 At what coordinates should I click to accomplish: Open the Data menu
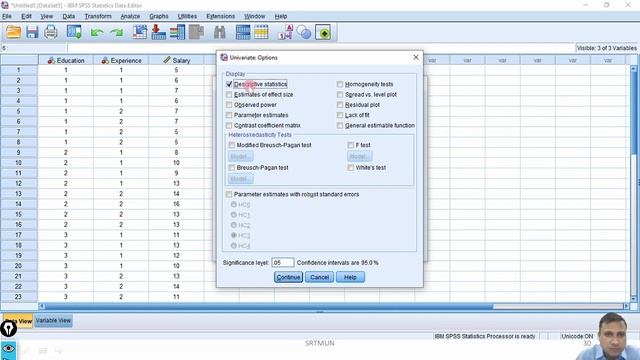[69, 16]
